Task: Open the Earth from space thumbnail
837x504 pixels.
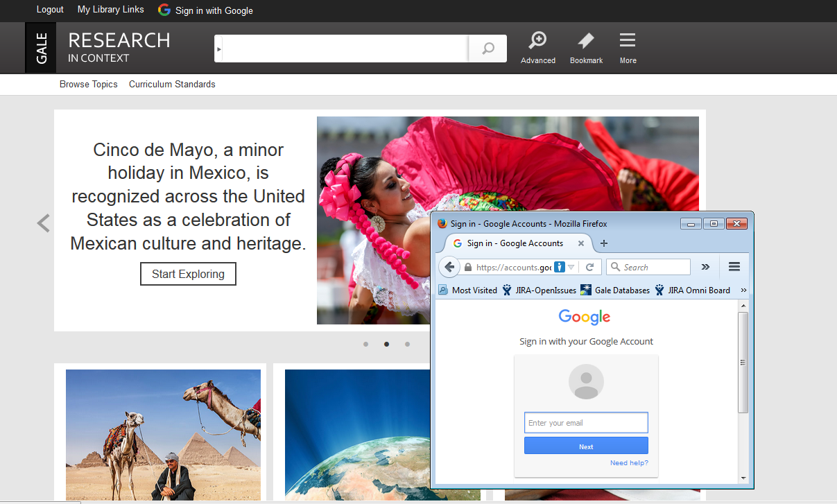Action: coord(357,435)
